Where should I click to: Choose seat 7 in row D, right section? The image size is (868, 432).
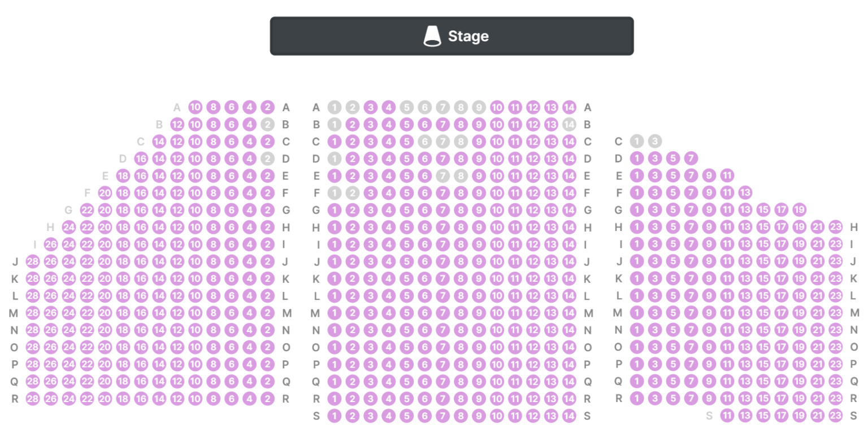[691, 159]
